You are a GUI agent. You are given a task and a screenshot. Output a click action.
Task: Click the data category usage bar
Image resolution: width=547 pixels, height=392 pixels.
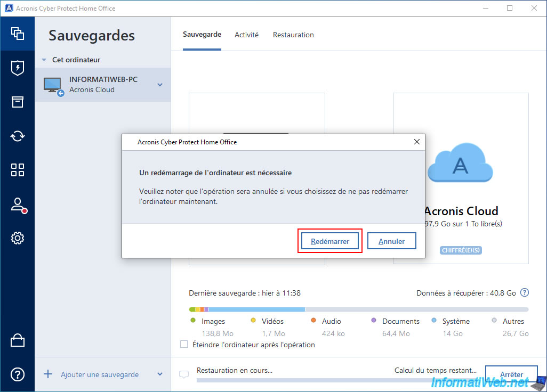(359, 309)
